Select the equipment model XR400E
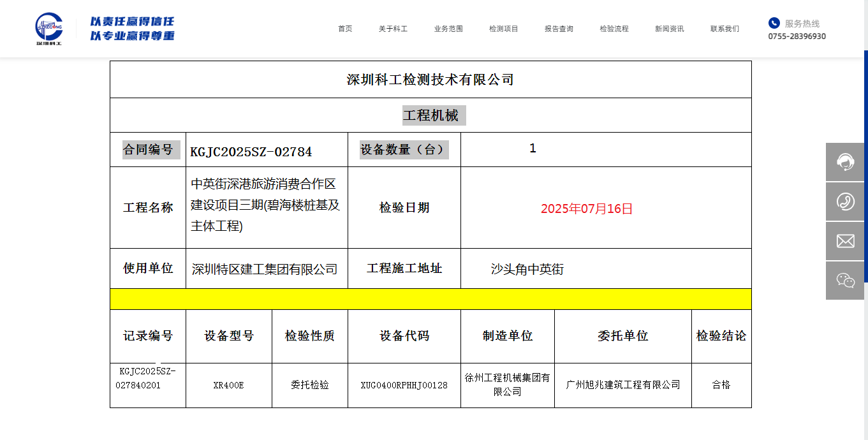This screenshot has height=440, width=868. pyautogui.click(x=229, y=385)
